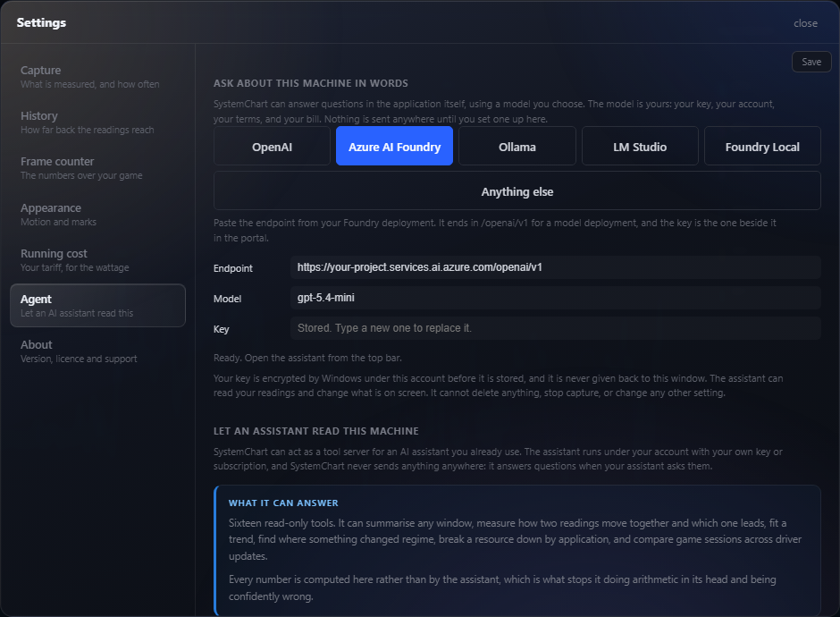This screenshot has height=617, width=840.
Task: Open the Capture settings section
Action: pyautogui.click(x=97, y=77)
